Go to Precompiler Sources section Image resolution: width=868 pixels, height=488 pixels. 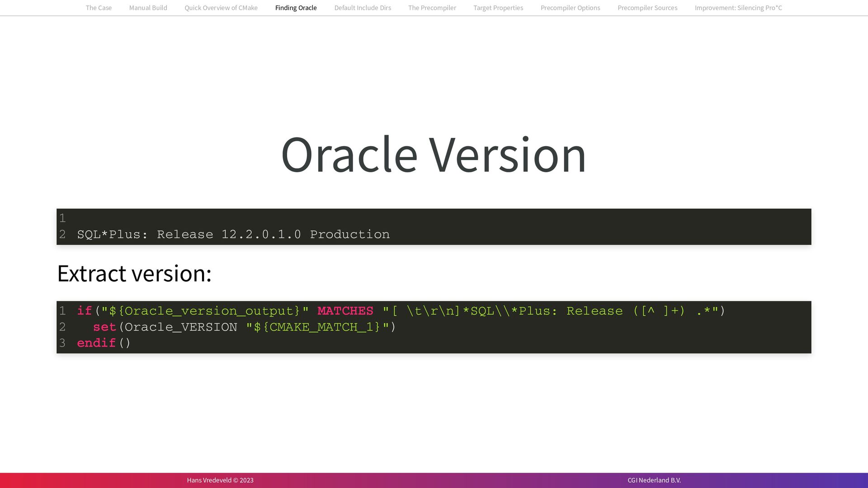pos(647,8)
